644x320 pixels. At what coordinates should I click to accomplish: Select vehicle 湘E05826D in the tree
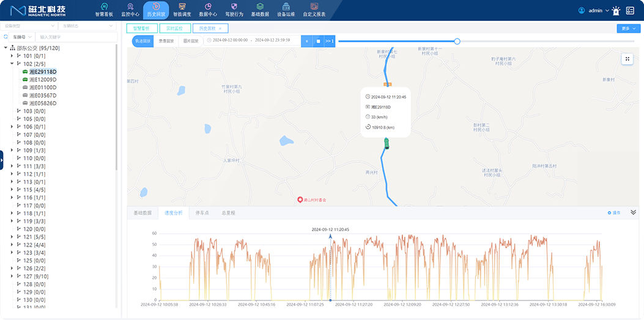(x=43, y=103)
